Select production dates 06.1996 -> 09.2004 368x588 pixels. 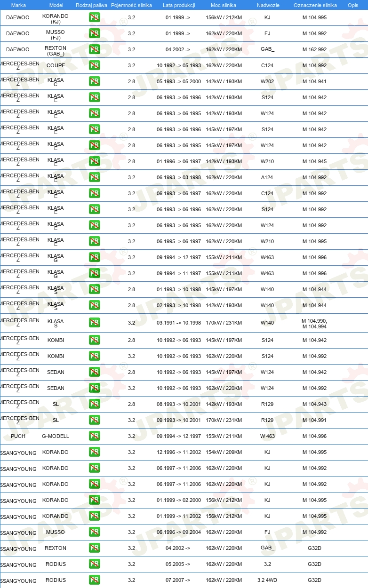179,532
